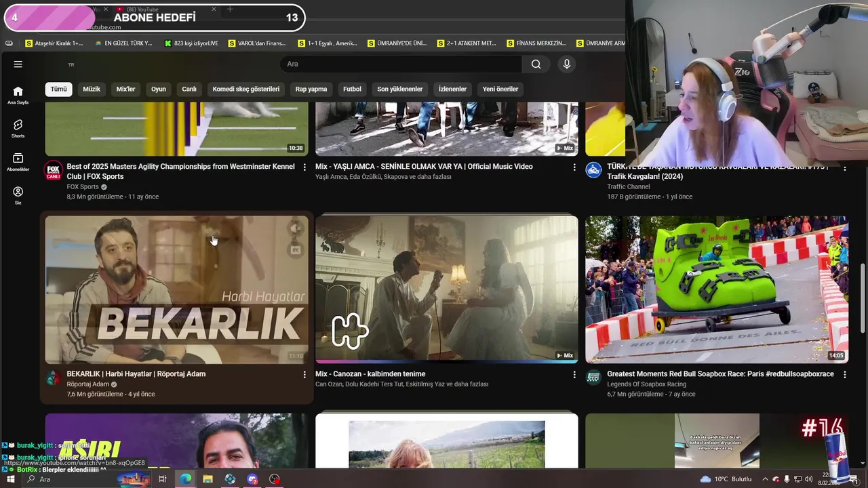Select the Komedi skeç gösterileri chip
Image resolution: width=868 pixels, height=488 pixels.
click(x=246, y=89)
